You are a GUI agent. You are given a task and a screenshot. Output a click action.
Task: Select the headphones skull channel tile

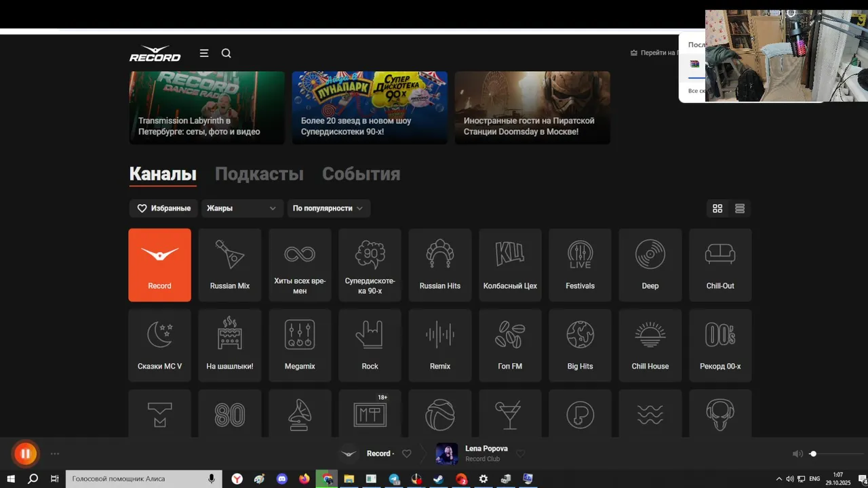[720, 413]
